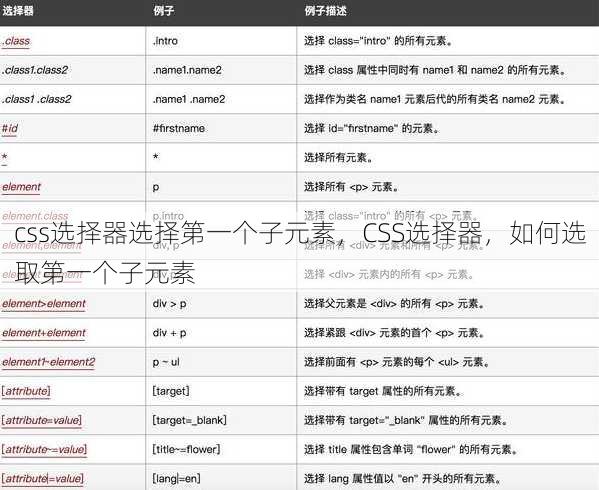Click description 选择所有元素
The width and height of the screenshot is (599, 490).
coord(338,157)
